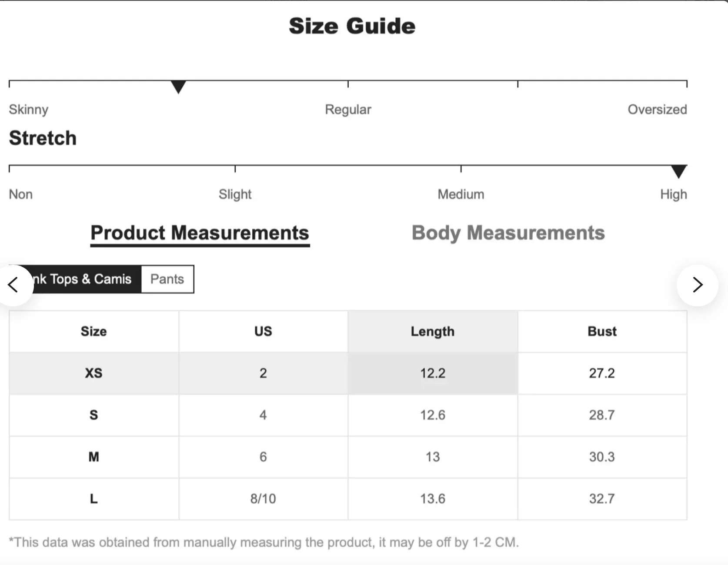Click the Oversized fit label
Screen dimensions: 728x565
[x=657, y=110]
